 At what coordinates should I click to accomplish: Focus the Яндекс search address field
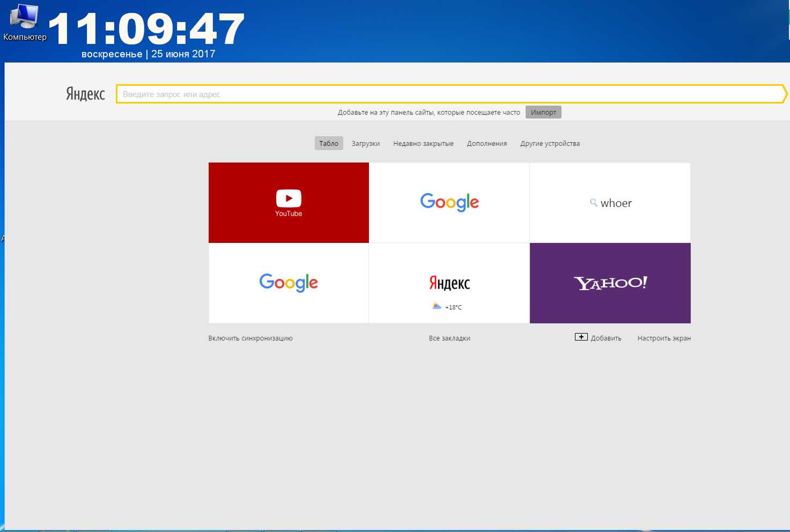[x=452, y=94]
